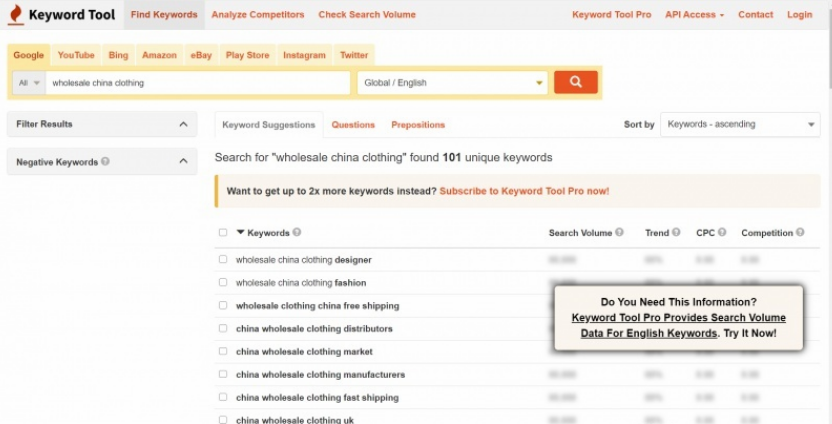The height and width of the screenshot is (424, 832).
Task: Switch to the eBay platform tab
Action: point(201,55)
